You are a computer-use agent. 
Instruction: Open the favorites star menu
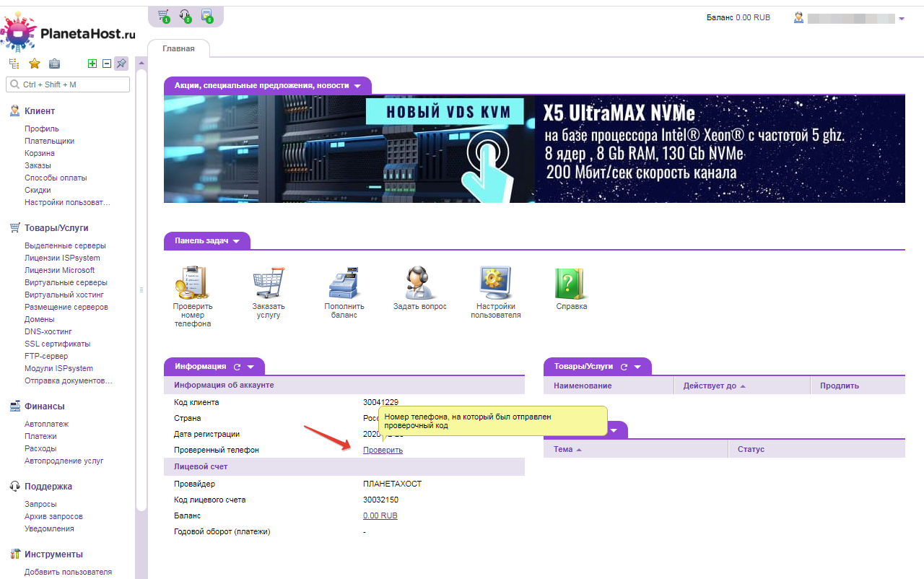[34, 64]
